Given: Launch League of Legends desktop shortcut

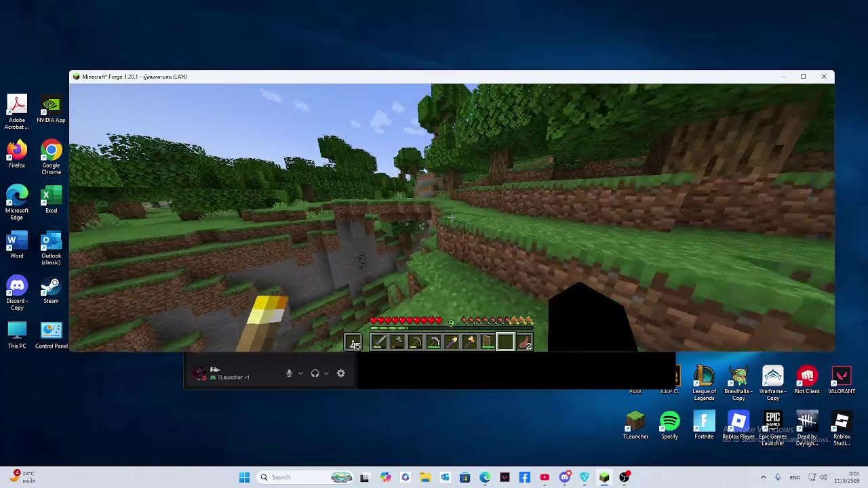Looking at the screenshot, I should (x=704, y=383).
